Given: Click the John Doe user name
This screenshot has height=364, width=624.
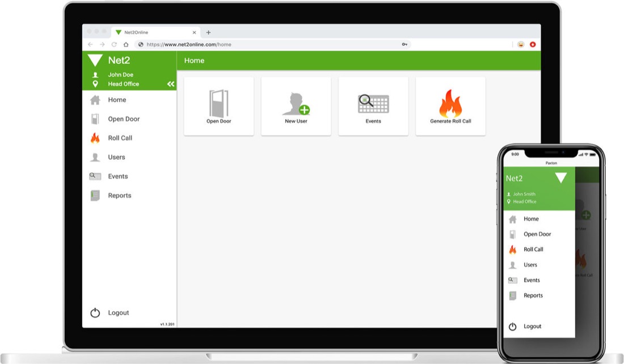Looking at the screenshot, I should [x=121, y=74].
